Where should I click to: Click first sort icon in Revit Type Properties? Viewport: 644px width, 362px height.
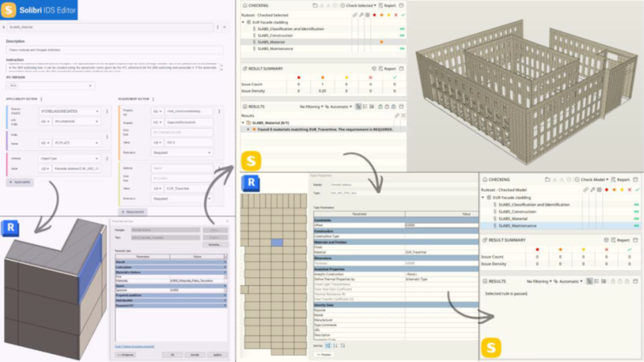(328, 345)
